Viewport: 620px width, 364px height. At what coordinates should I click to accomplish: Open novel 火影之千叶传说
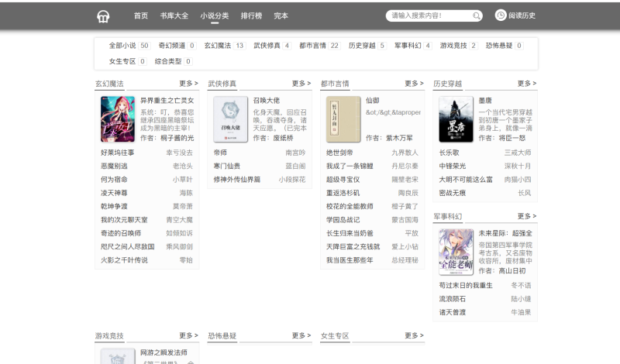coord(124,260)
